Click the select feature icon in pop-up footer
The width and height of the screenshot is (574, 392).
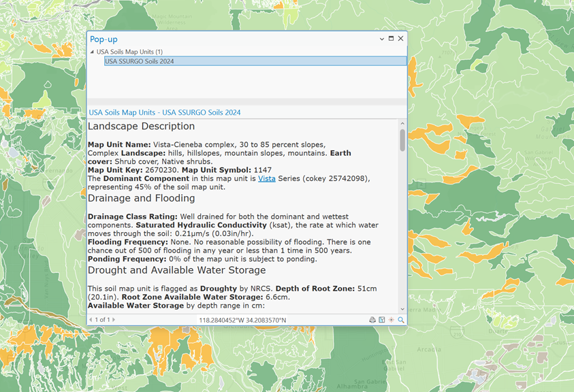382,320
